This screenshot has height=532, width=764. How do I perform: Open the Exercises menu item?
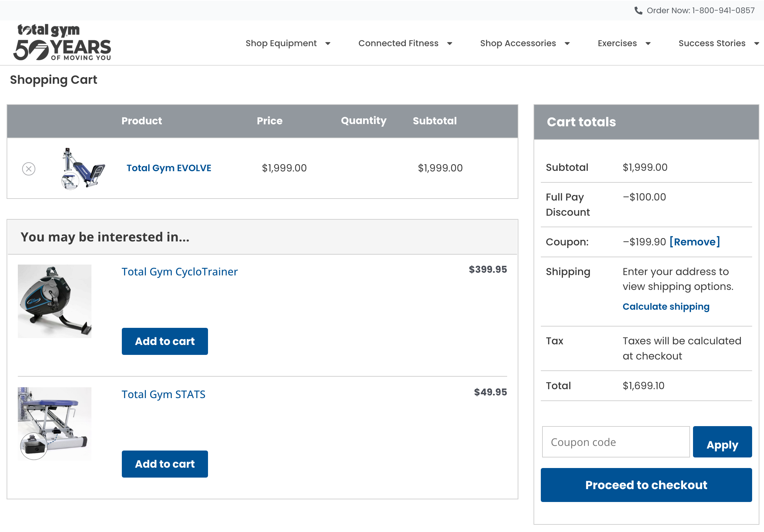(x=617, y=43)
